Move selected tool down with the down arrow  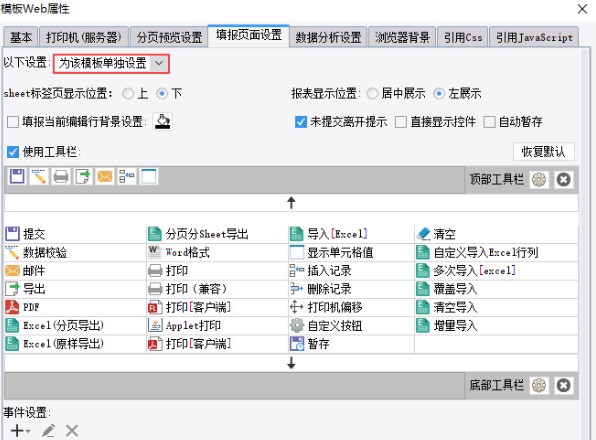coord(292,363)
